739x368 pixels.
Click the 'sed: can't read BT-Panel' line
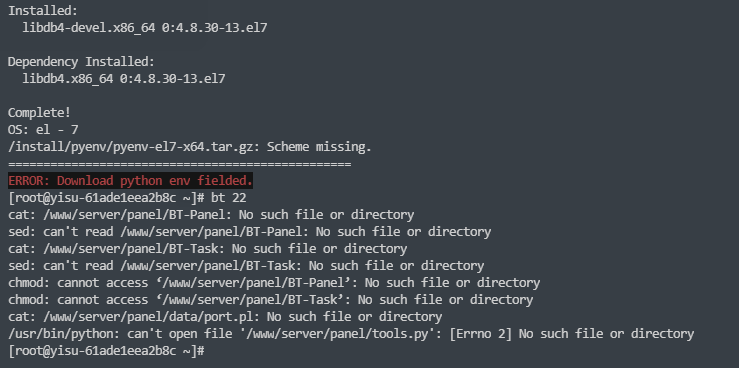249,232
